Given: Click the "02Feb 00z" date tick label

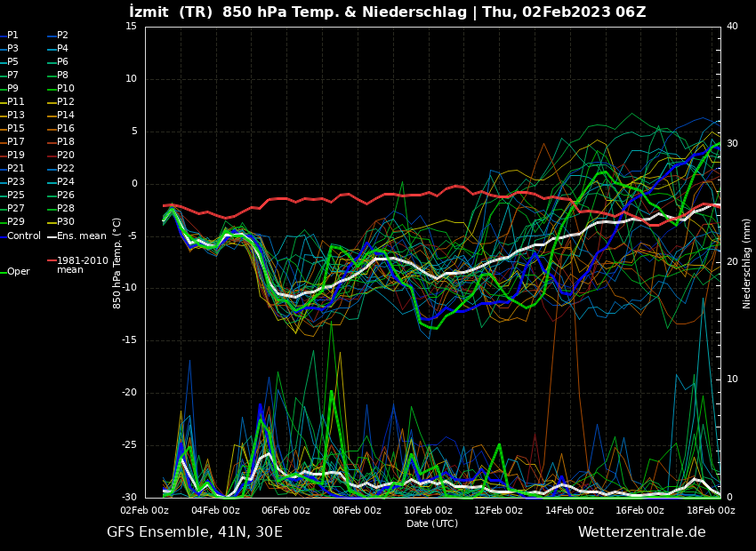Looking at the screenshot, I should pos(145,510).
